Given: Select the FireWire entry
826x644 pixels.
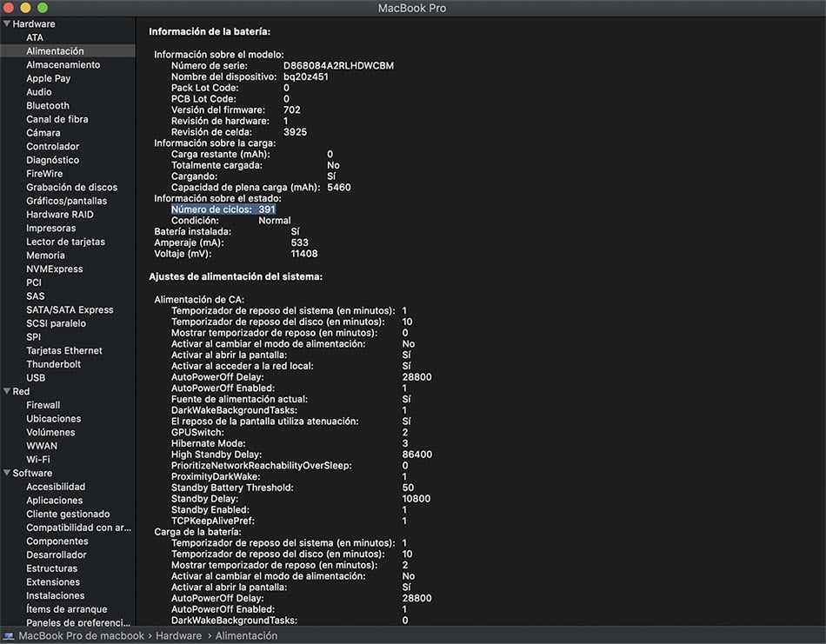Looking at the screenshot, I should [x=44, y=174].
